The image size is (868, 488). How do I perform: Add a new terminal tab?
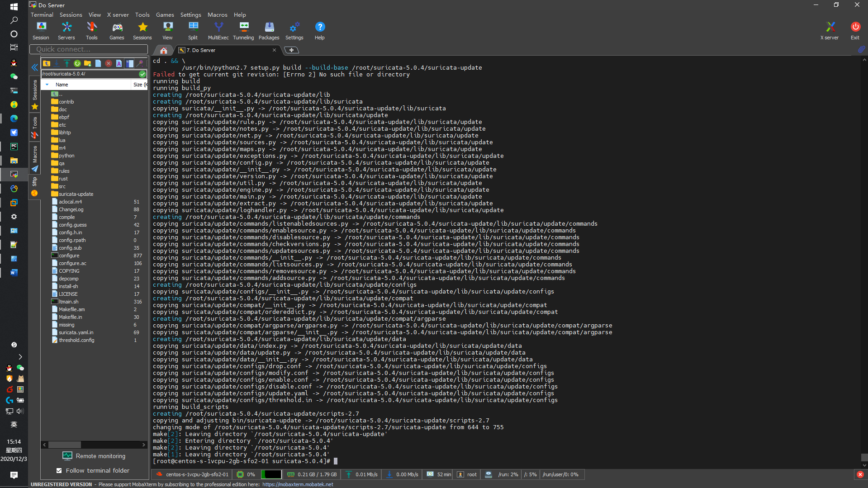point(292,50)
